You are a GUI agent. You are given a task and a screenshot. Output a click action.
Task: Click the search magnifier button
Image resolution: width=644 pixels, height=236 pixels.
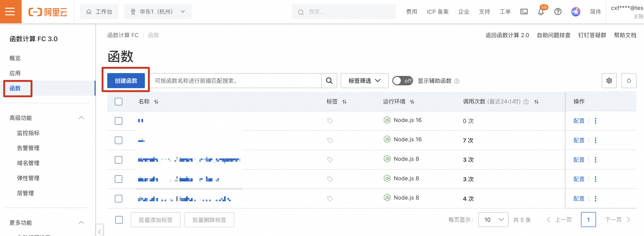coord(329,81)
